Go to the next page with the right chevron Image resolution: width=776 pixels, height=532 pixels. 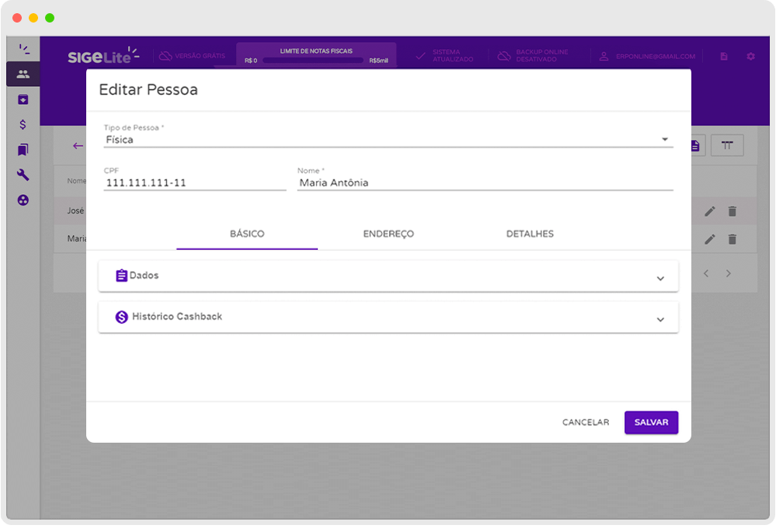coord(729,273)
